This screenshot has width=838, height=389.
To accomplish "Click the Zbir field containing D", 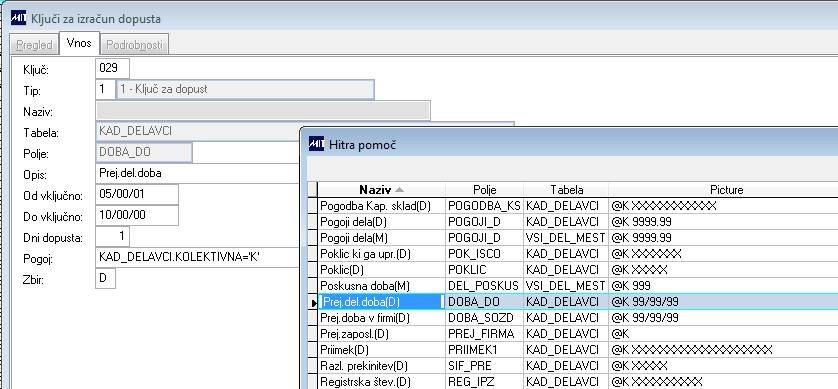I will point(105,278).
